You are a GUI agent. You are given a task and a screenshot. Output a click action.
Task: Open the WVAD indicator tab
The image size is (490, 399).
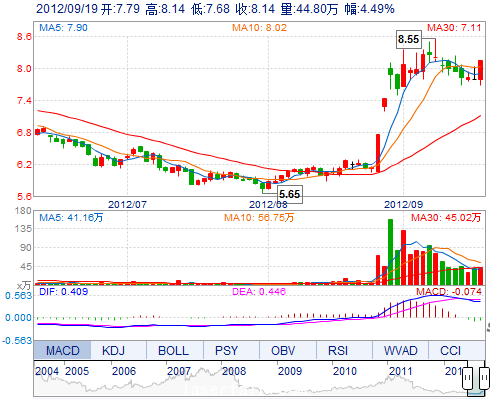pos(400,350)
